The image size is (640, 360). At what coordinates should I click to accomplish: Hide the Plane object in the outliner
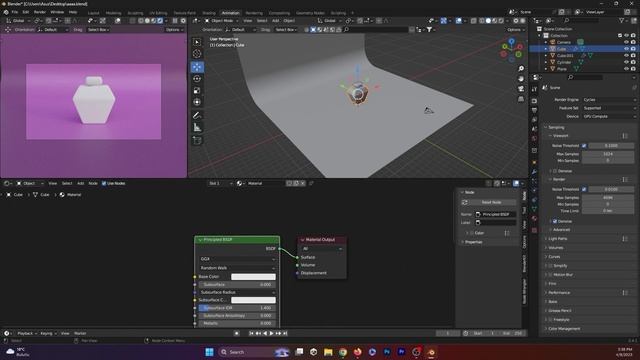click(x=626, y=69)
